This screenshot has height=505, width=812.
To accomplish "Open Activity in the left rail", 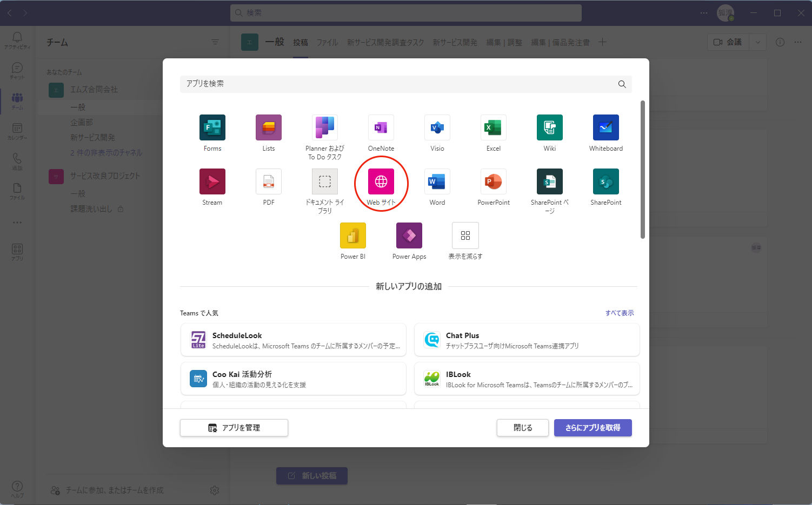I will 17,40.
